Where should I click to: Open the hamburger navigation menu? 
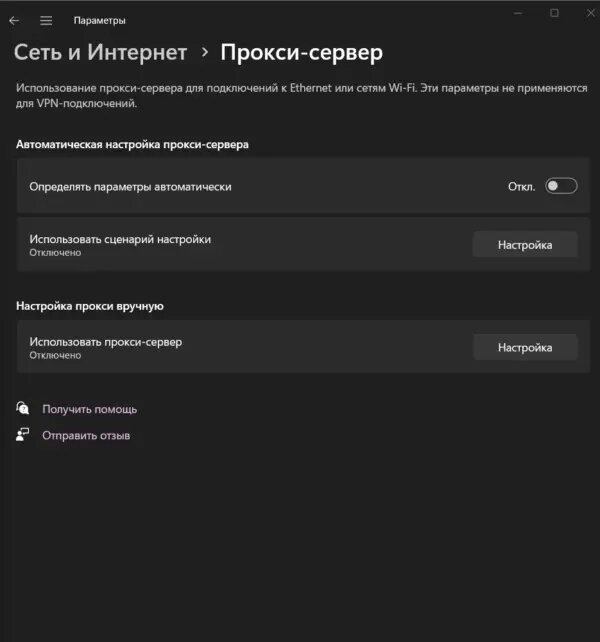46,20
